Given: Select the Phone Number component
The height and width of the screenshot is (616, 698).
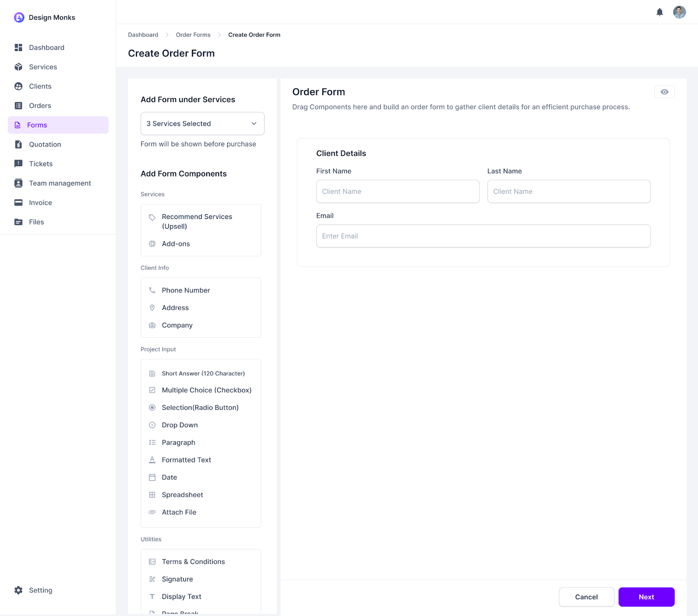Looking at the screenshot, I should tap(185, 290).
